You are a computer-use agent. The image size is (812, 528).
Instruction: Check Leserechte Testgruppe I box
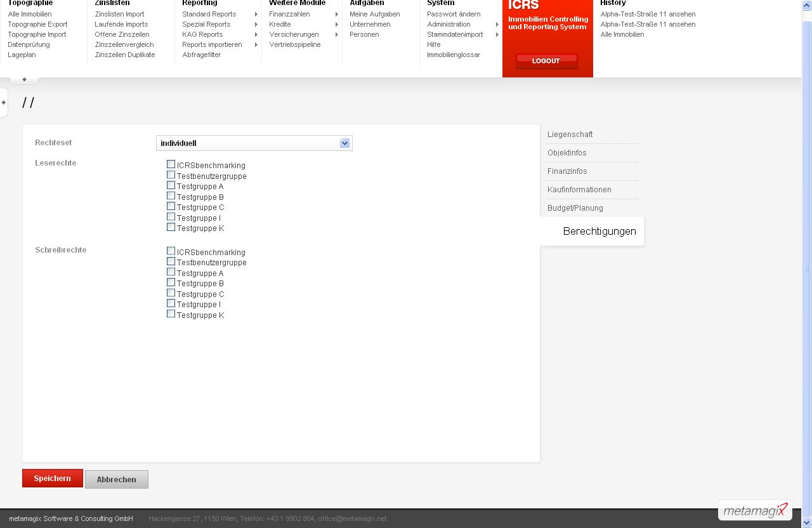coord(171,216)
